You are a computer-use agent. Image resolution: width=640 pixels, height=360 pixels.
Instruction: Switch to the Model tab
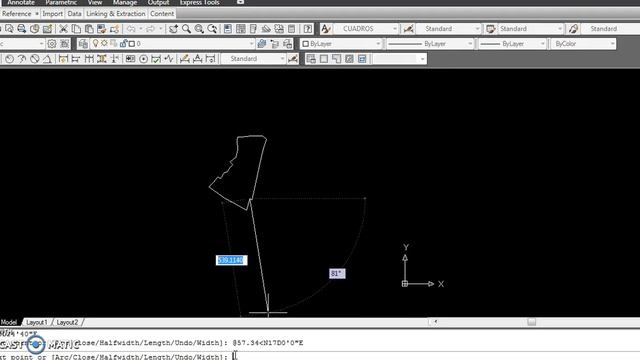[x=9, y=322]
